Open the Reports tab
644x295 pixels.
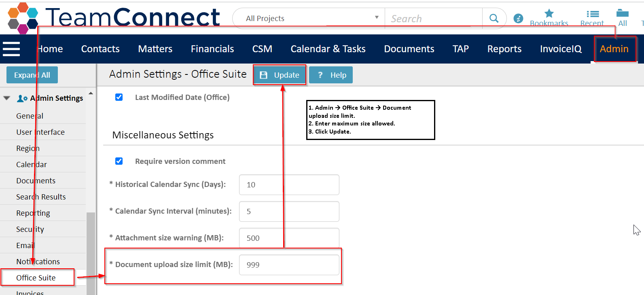pyautogui.click(x=504, y=49)
